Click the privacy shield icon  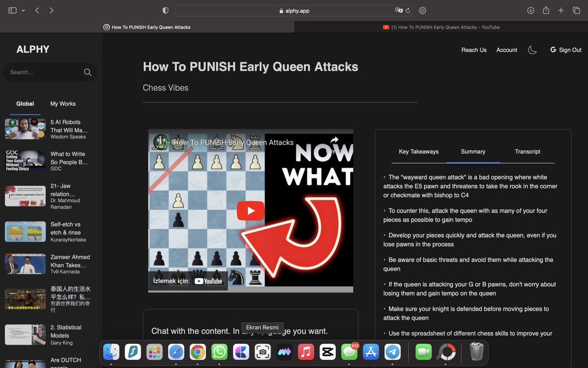click(x=165, y=10)
